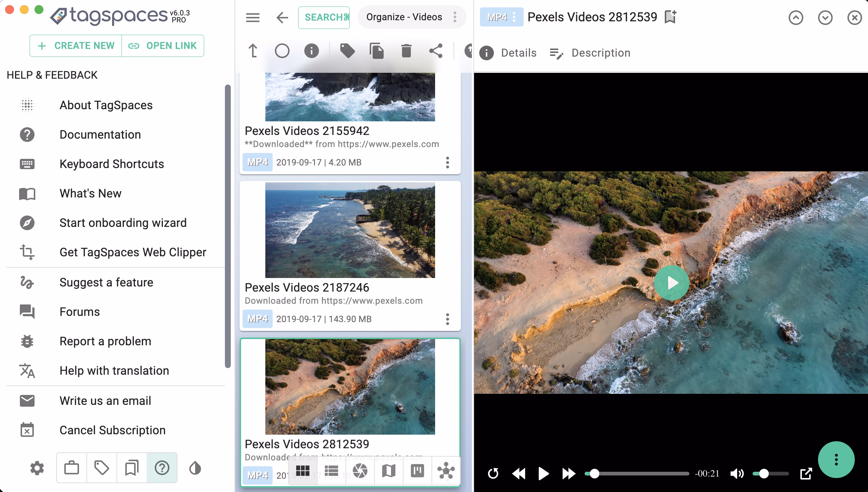Delete selected files with trash icon
This screenshot has width=868, height=492.
[406, 51]
